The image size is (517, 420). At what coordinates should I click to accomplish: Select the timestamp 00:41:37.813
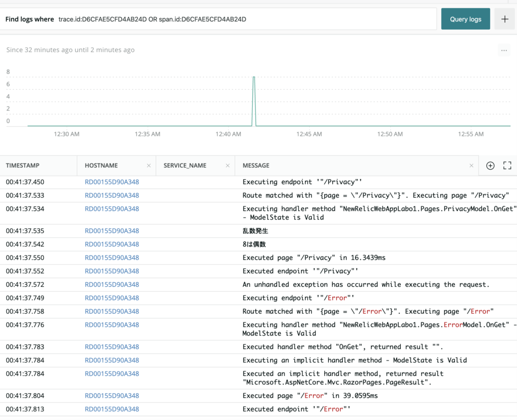tap(25, 409)
